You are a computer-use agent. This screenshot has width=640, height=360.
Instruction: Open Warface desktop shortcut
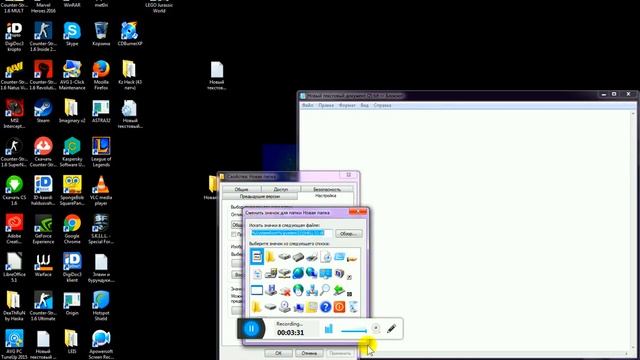pyautogui.click(x=43, y=265)
